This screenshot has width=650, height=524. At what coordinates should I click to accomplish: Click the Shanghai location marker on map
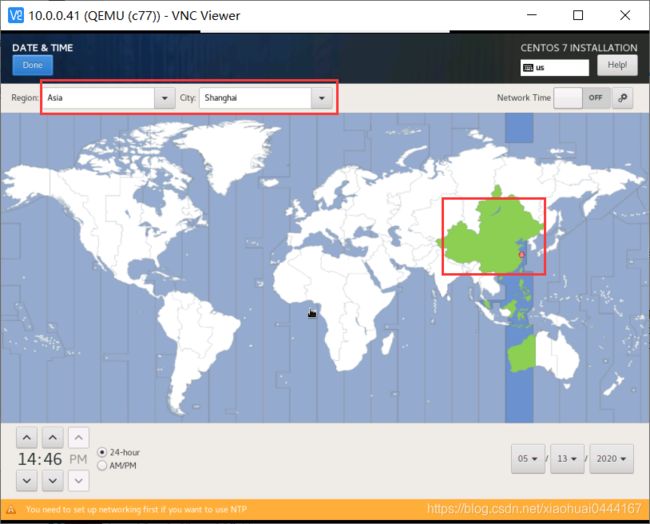(x=522, y=254)
